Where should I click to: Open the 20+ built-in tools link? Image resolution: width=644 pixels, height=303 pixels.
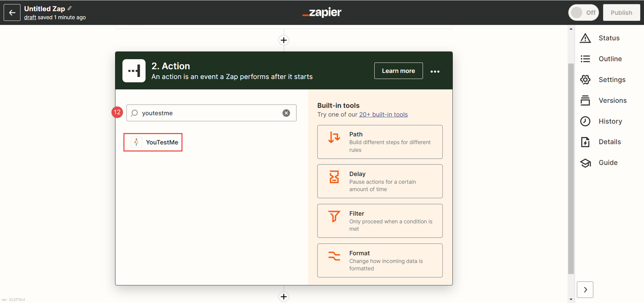pos(383,114)
